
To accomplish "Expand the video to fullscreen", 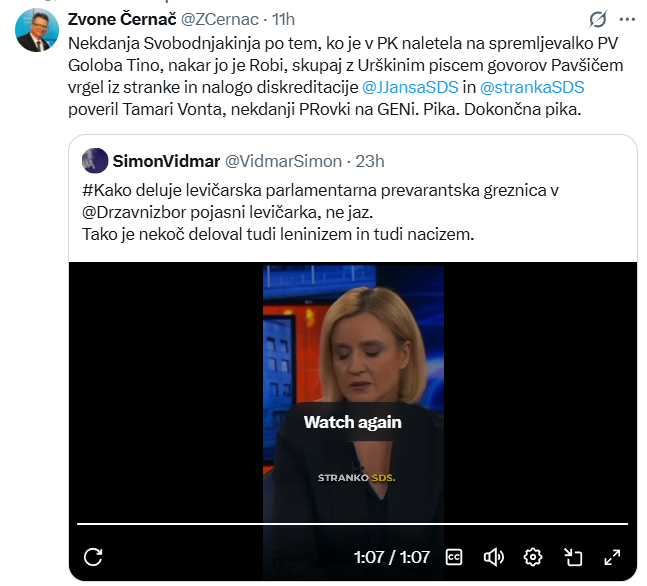I will (612, 558).
